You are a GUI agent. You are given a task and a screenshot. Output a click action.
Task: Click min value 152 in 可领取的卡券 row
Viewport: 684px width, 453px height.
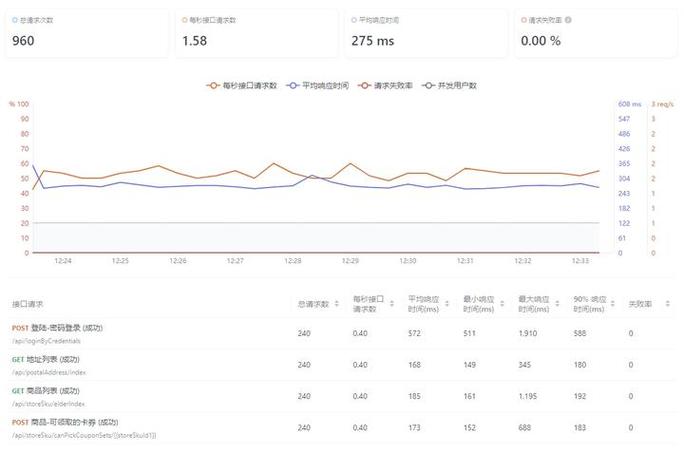469,428
